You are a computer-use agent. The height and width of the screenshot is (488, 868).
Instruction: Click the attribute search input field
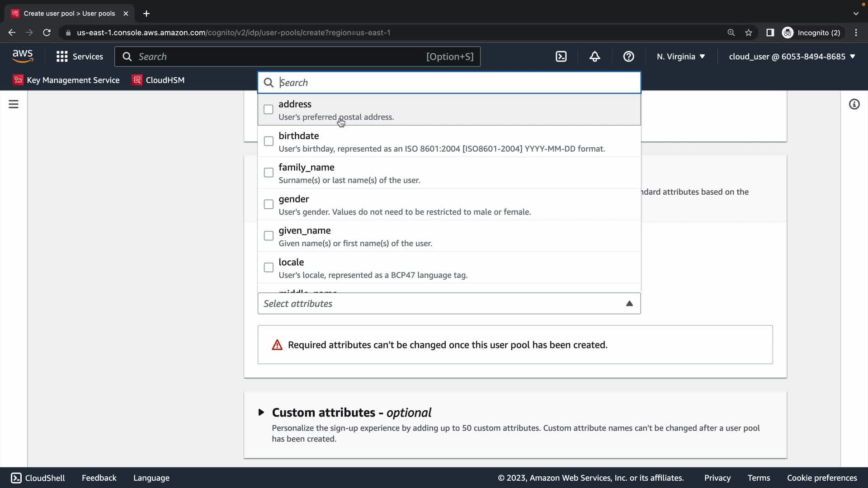point(457,83)
